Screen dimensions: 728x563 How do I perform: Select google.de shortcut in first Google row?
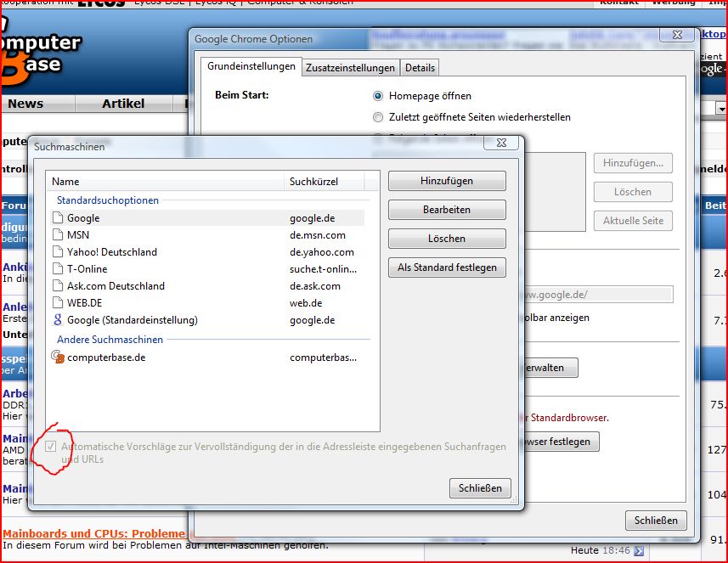point(312,218)
